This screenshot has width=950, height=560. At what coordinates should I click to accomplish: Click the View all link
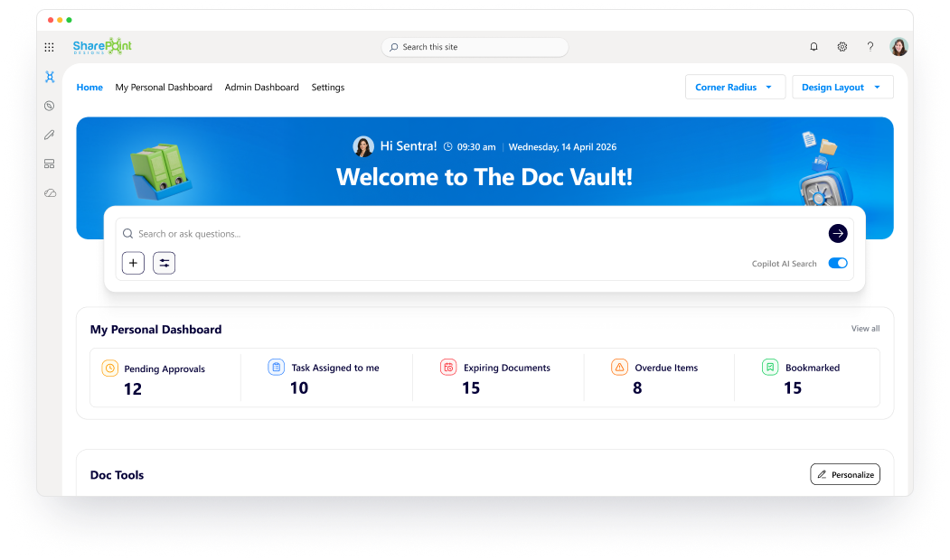pyautogui.click(x=865, y=329)
